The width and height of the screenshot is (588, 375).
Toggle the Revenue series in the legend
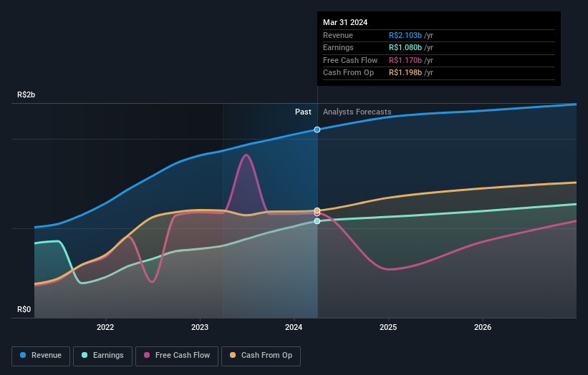41,356
